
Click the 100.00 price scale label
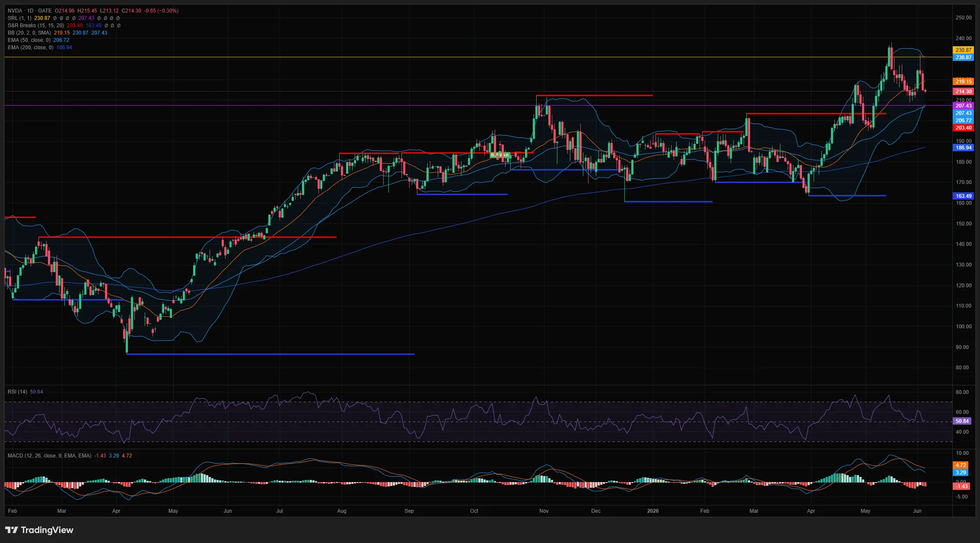pos(964,327)
